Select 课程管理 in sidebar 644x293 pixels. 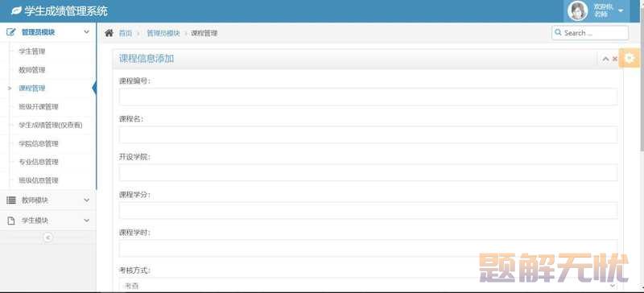pos(32,89)
